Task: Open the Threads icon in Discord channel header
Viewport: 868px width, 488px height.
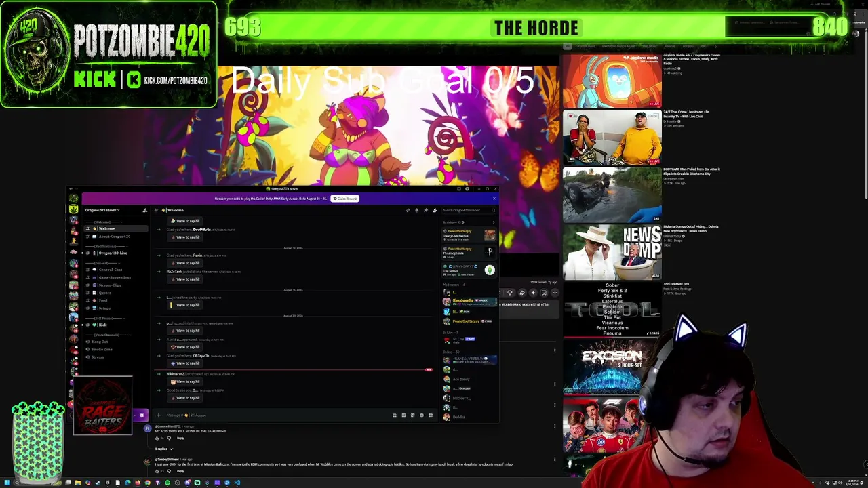Action: tap(408, 210)
